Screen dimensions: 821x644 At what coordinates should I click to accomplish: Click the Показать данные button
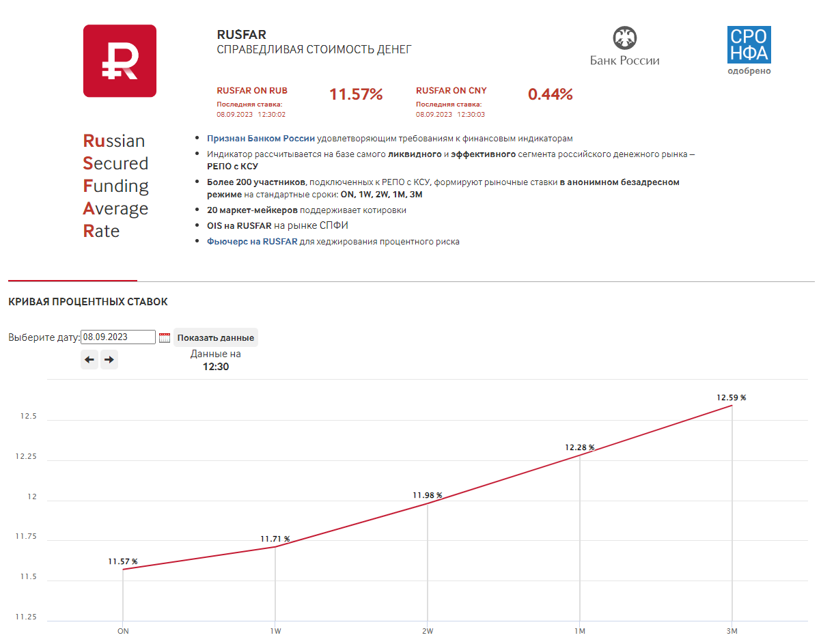216,337
